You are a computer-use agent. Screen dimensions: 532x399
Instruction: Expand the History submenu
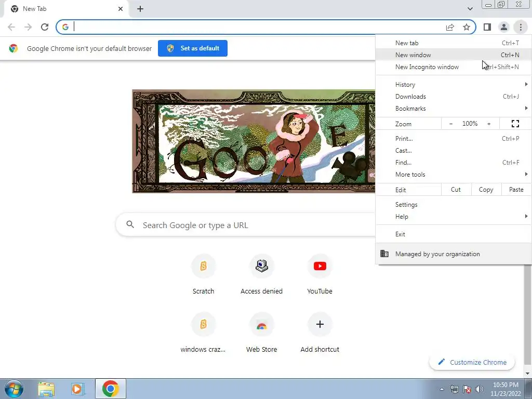[454, 85]
